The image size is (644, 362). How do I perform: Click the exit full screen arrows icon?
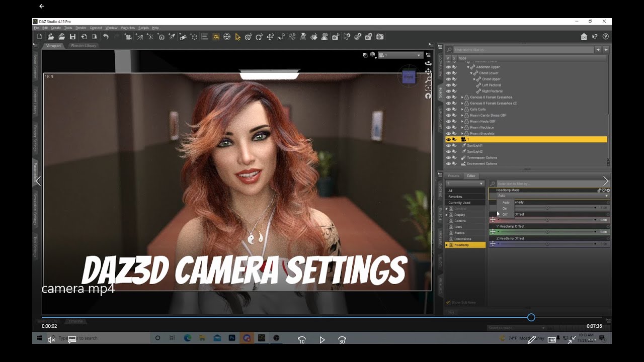572,340
